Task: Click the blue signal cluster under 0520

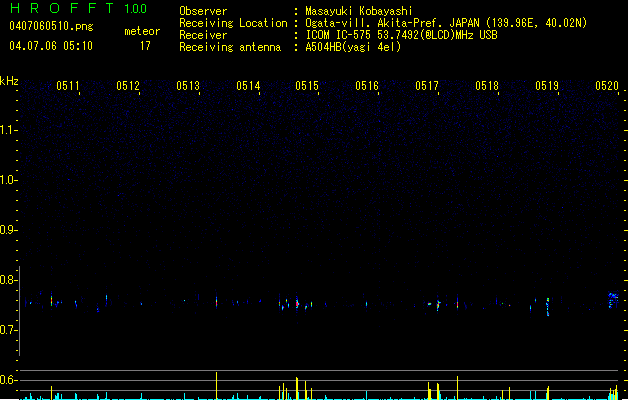Action: 613,300
